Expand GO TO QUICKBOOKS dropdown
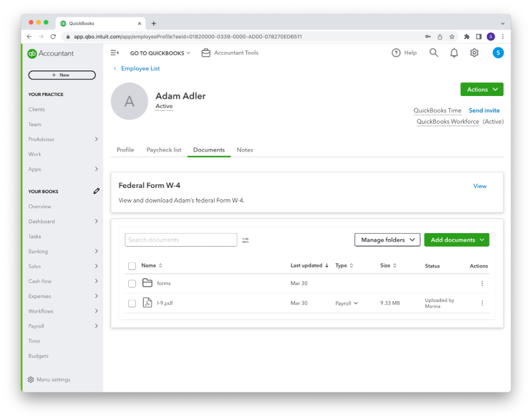The height and width of the screenshot is (420, 532). pos(160,53)
